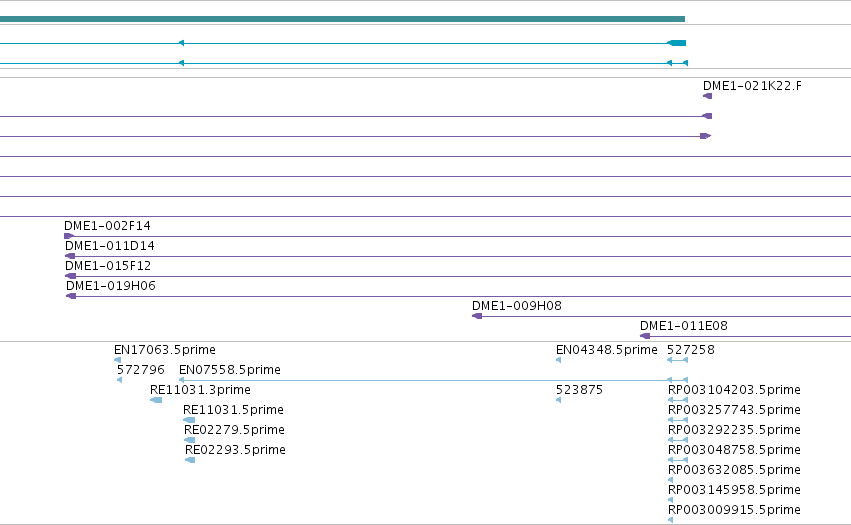Choose the RP003292235.5prime EST label
Viewport: 851px width, 525px height.
click(x=734, y=431)
